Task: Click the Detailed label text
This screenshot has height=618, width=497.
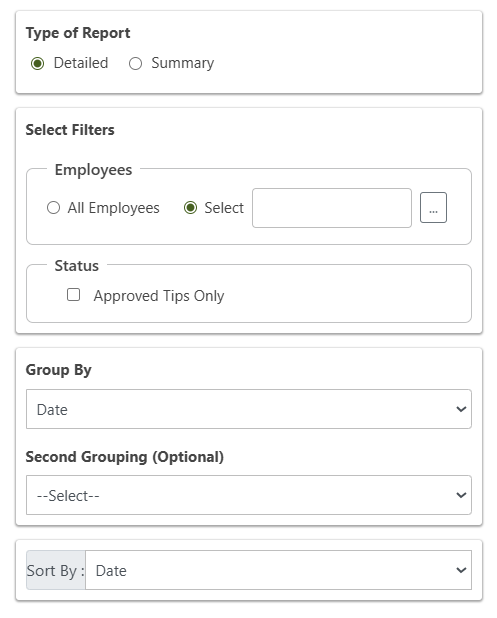Action: 81,63
